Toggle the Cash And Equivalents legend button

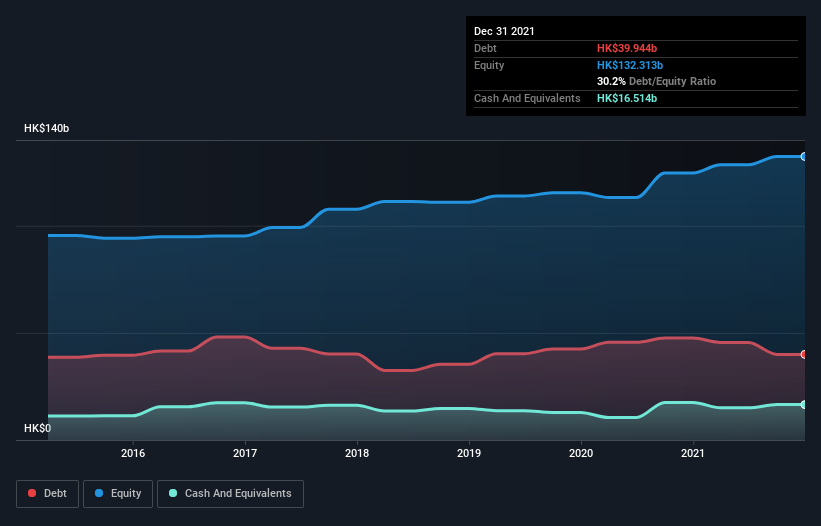[230, 494]
